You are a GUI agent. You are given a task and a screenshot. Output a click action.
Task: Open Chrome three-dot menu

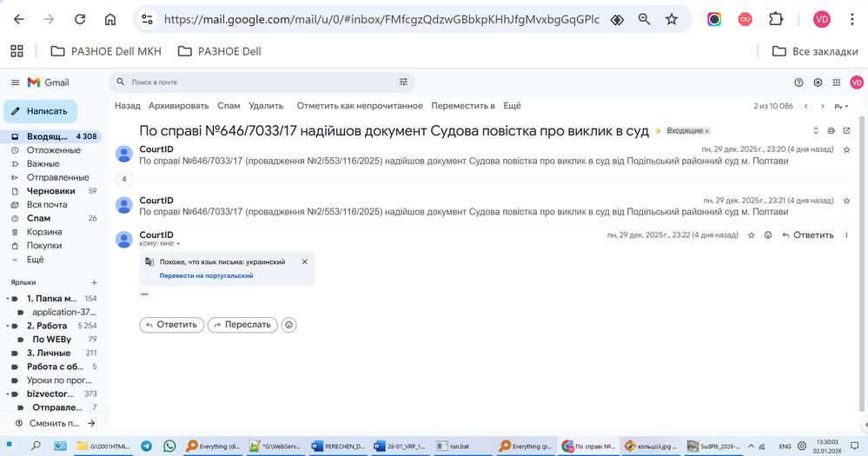(x=852, y=19)
